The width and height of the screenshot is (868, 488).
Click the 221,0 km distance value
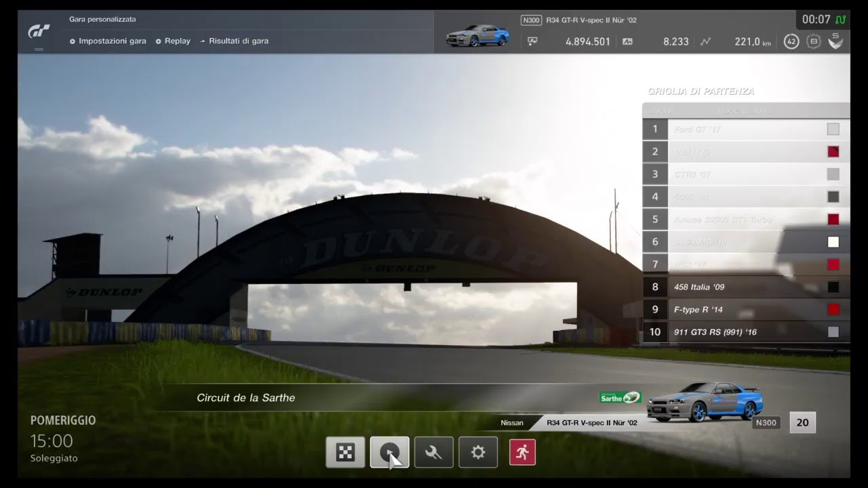pos(753,41)
